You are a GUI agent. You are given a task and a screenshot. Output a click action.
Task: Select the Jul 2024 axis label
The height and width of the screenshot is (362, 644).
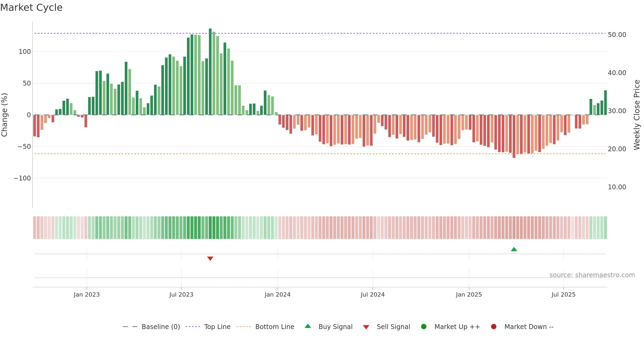click(x=373, y=294)
